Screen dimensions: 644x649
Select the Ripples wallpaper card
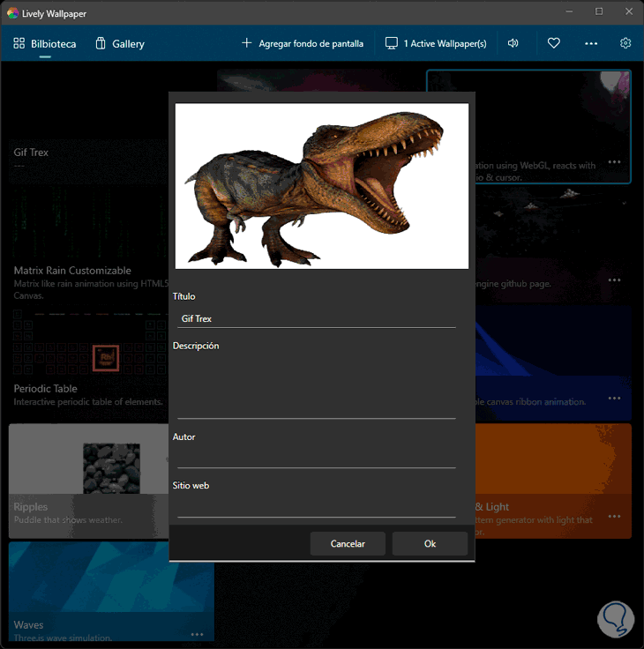[88, 481]
